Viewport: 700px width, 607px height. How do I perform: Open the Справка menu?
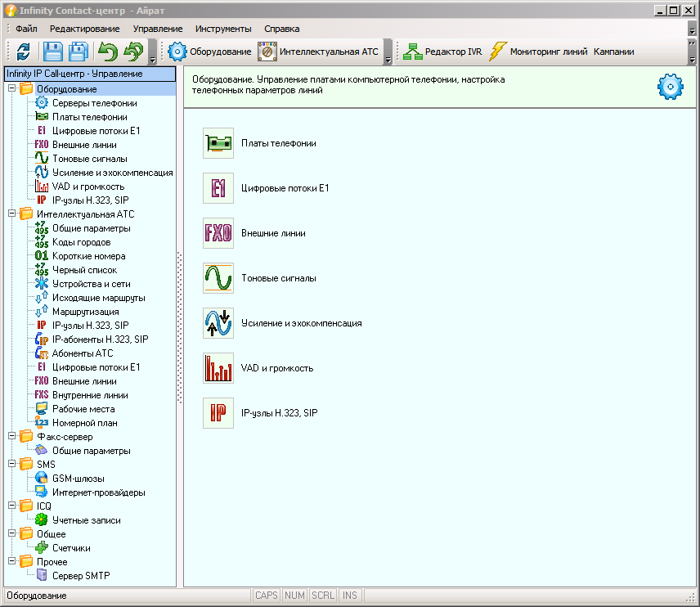(x=281, y=29)
